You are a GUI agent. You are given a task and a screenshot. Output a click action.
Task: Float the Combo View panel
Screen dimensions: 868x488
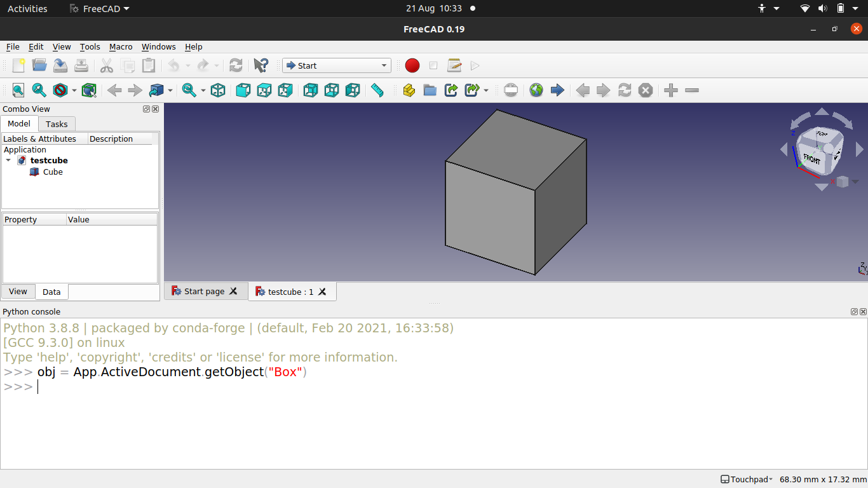(x=146, y=109)
